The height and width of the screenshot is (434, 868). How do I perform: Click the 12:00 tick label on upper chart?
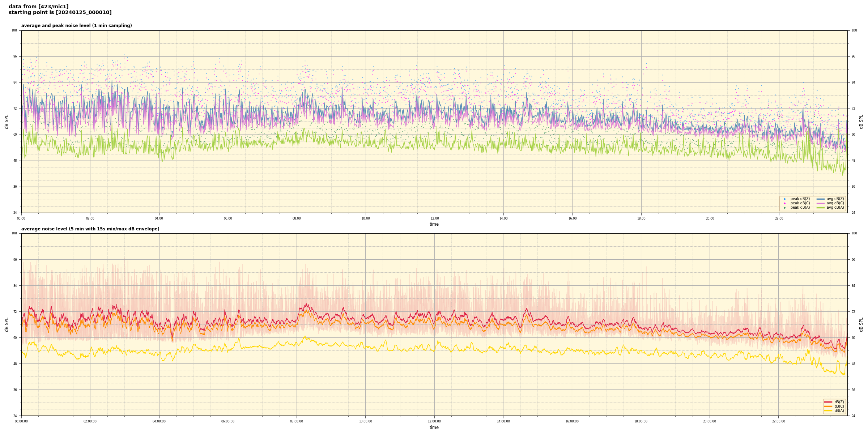[434, 218]
